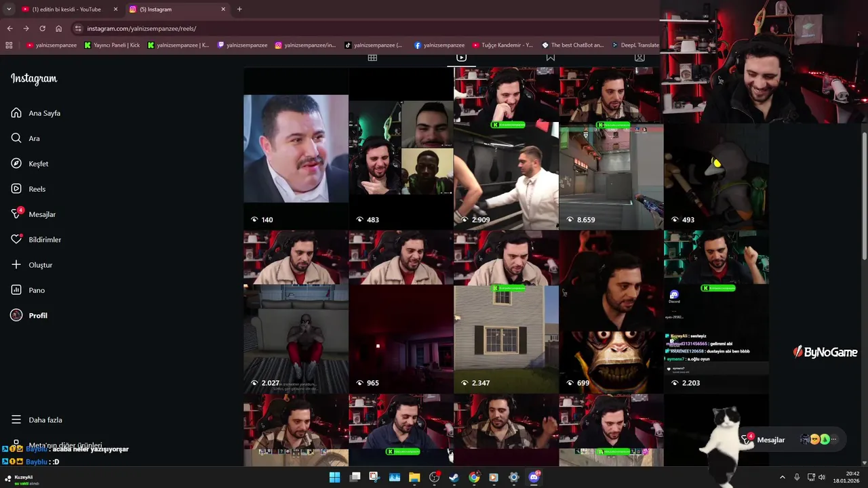Open the TikTok yalnizsempanzee bookmark
The width and height of the screenshot is (868, 488).
click(374, 45)
